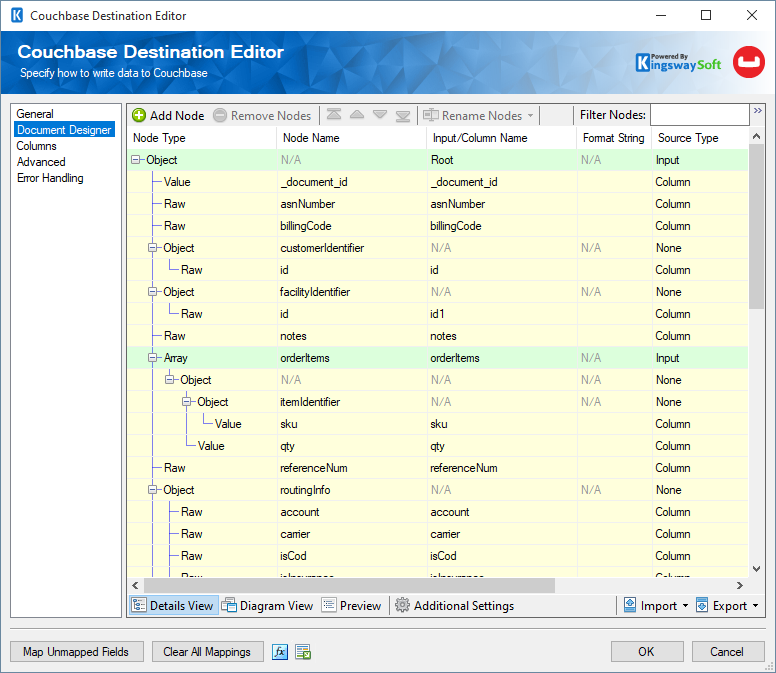Click Add Node button label
Image resolution: width=776 pixels, height=673 pixels.
coord(177,116)
